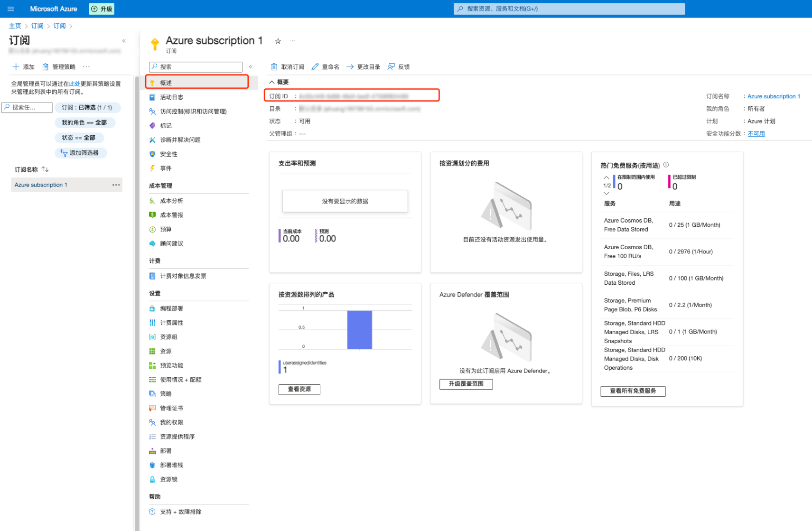Click the 资源锁 lock icon
This screenshot has width=812, height=531.
coord(152,479)
